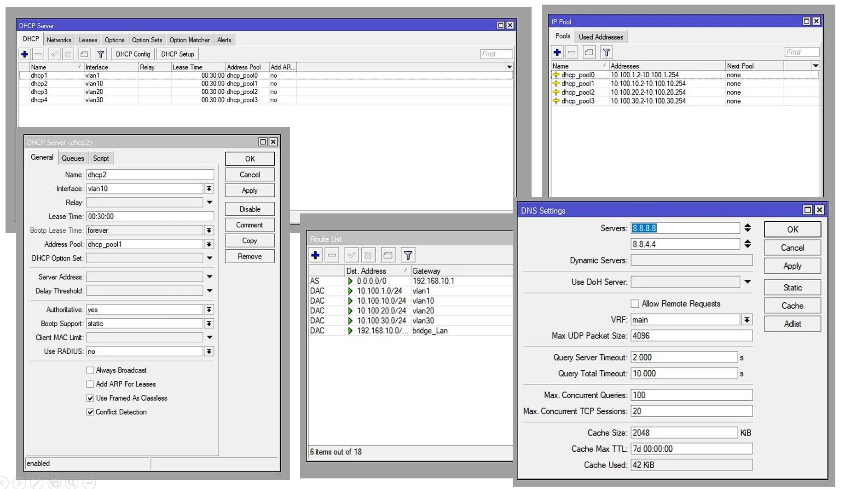Open Bootp Support dropdown showing static
The width and height of the screenshot is (868, 489).
pos(209,324)
